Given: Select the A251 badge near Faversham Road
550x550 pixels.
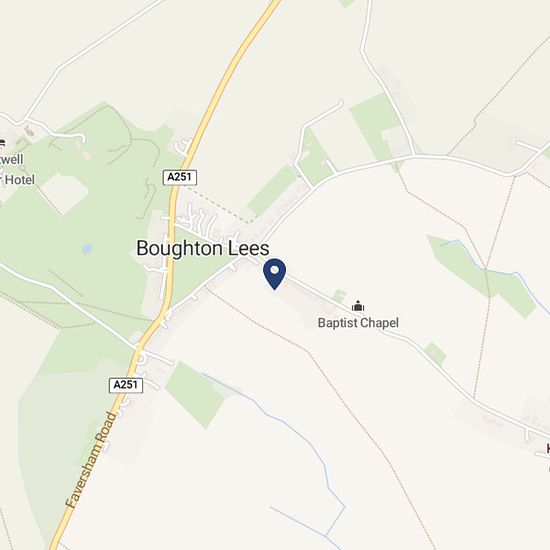Looking at the screenshot, I should 126,385.
